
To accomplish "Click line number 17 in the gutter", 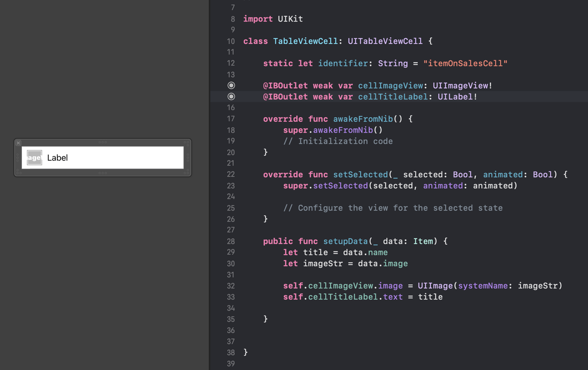I will (x=231, y=119).
